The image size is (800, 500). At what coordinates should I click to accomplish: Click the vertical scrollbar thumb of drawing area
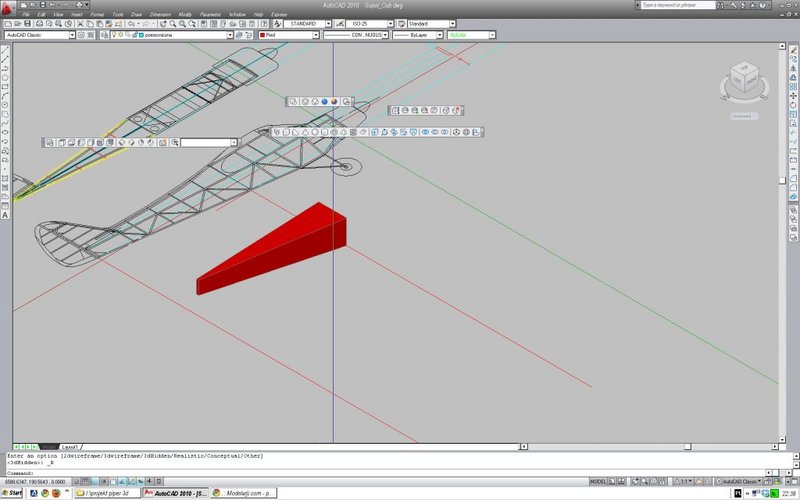point(782,181)
